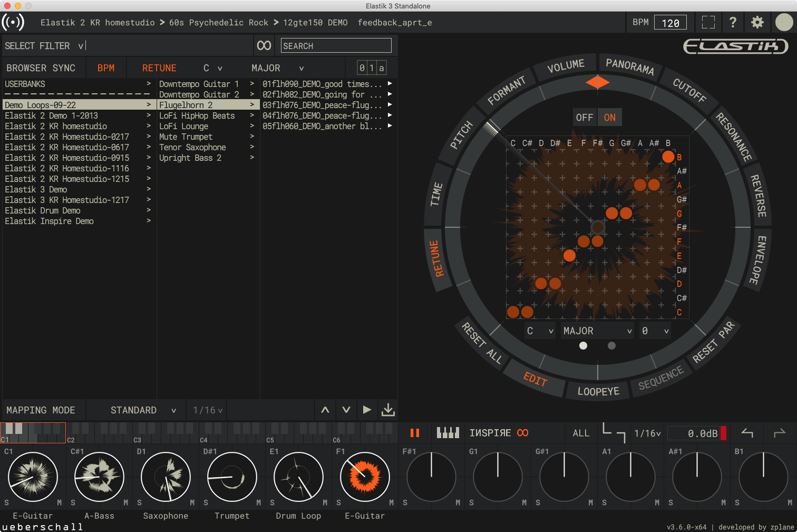Expand the mapping mode STANDARD dropdown

coord(142,410)
